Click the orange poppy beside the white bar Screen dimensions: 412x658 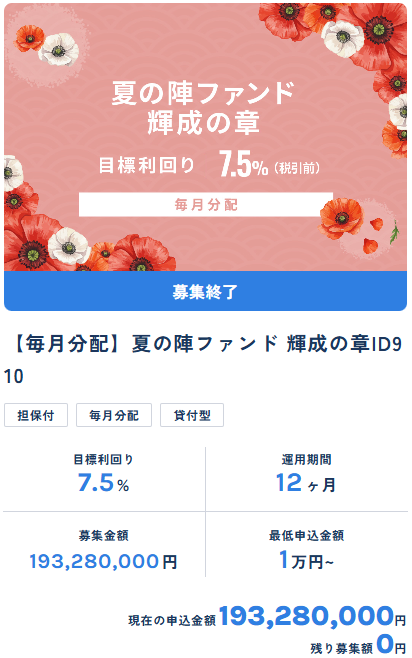coord(341,217)
